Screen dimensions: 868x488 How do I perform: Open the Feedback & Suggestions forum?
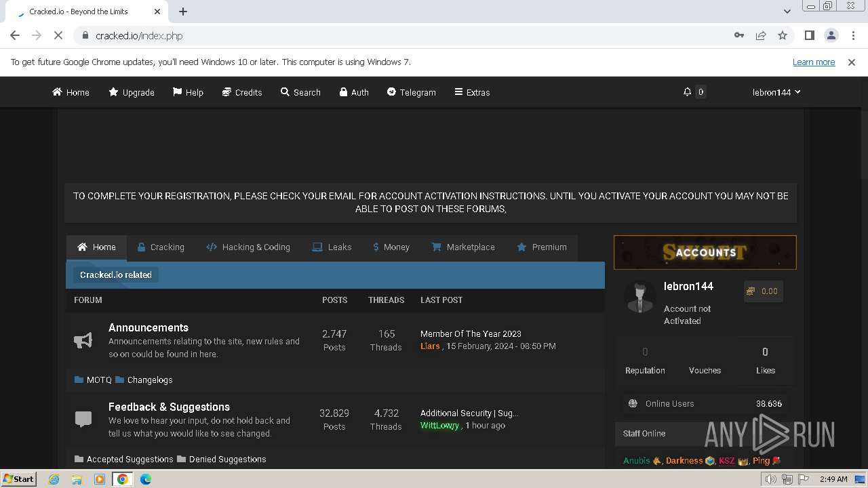click(x=169, y=407)
